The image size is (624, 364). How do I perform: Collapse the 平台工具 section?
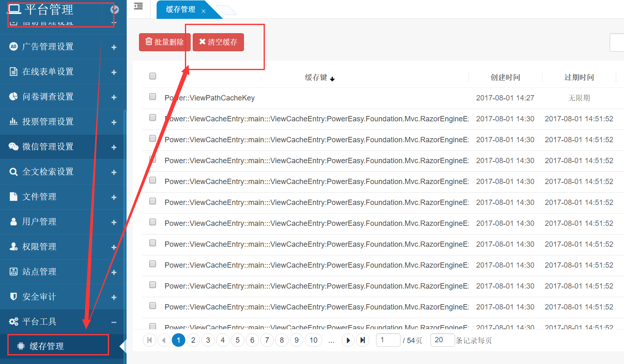point(114,322)
